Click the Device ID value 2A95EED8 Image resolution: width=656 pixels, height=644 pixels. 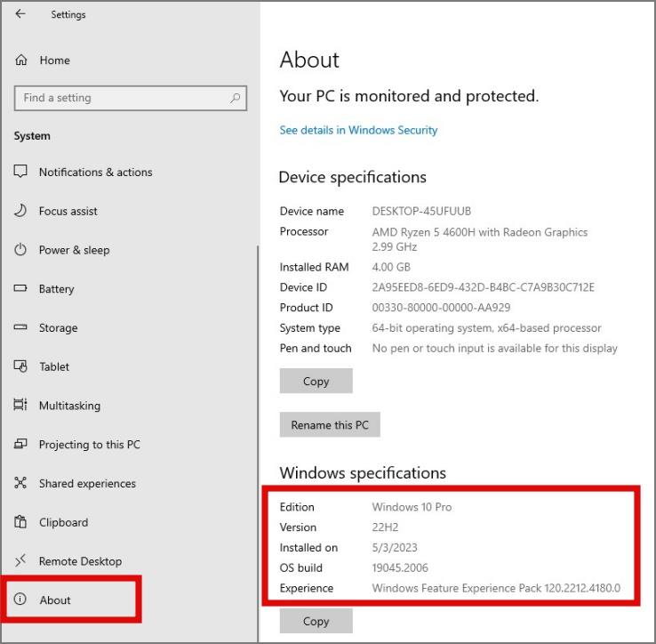coord(483,287)
